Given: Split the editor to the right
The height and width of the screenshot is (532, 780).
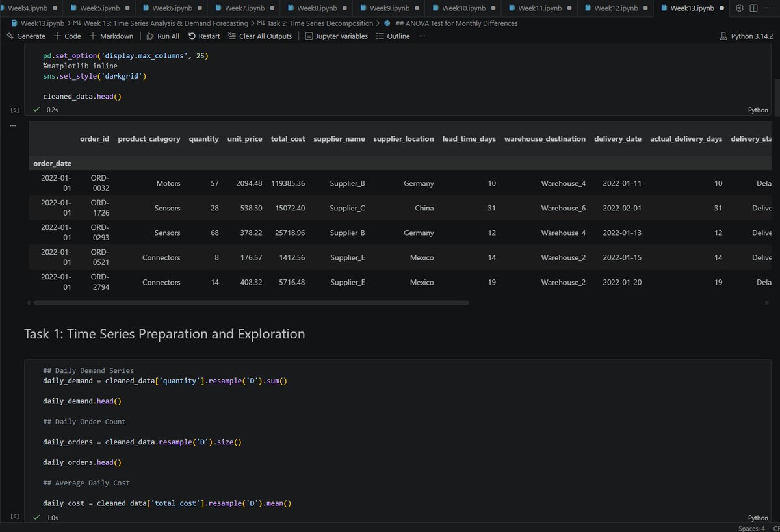Looking at the screenshot, I should click(754, 8).
